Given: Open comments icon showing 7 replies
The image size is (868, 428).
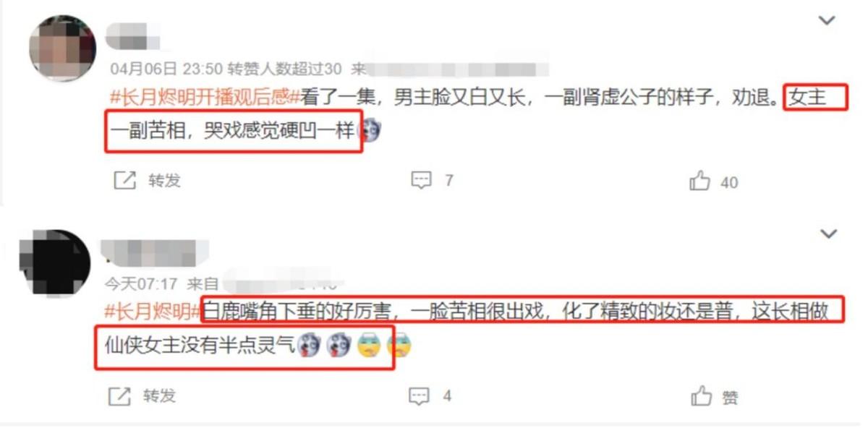Looking at the screenshot, I should tap(421, 181).
